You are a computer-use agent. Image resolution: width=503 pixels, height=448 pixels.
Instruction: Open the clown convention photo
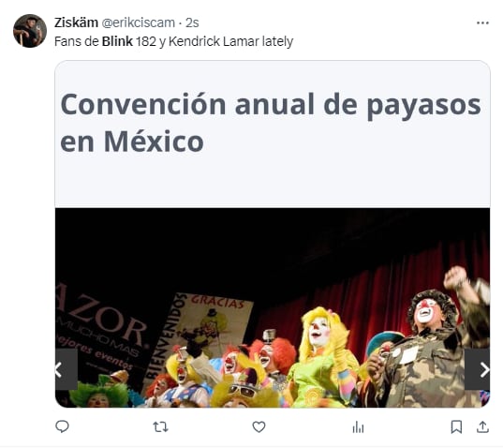point(273,307)
